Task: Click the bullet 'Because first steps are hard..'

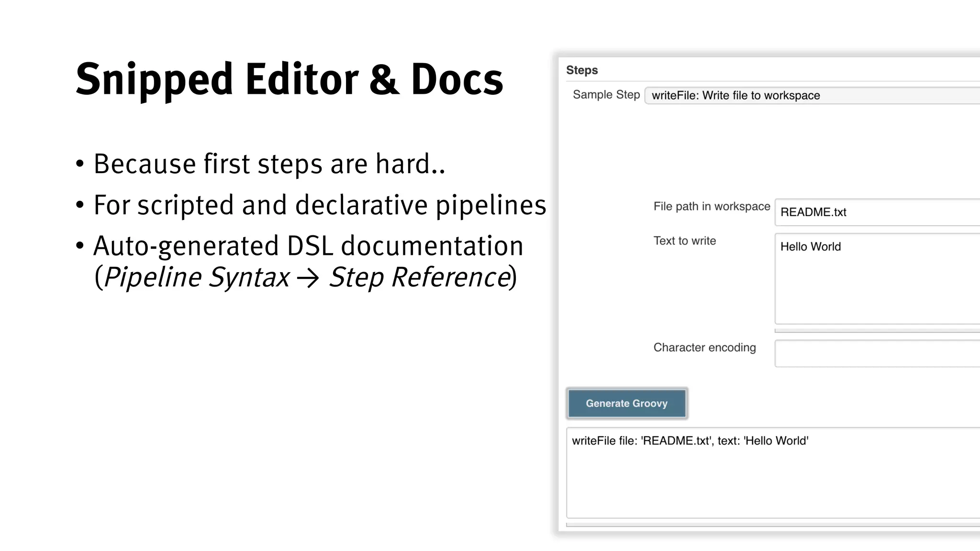Action: pyautogui.click(x=269, y=164)
